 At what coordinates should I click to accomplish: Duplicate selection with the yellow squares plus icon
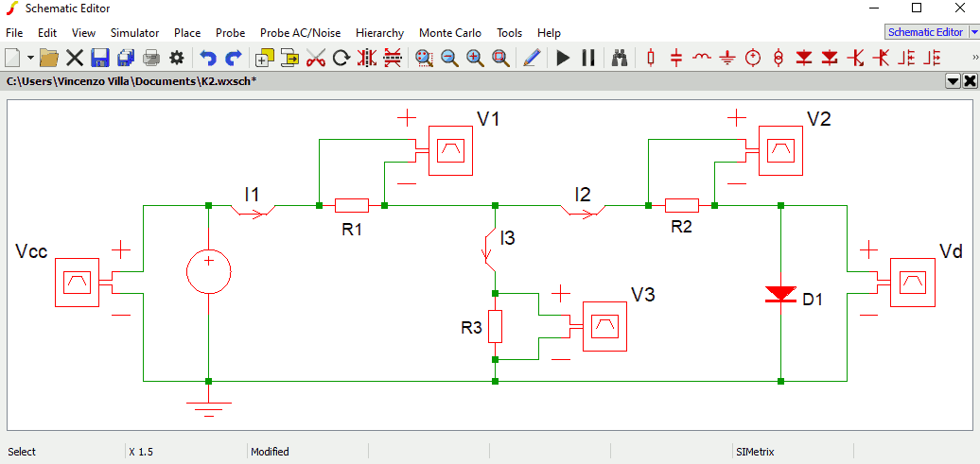click(x=264, y=58)
